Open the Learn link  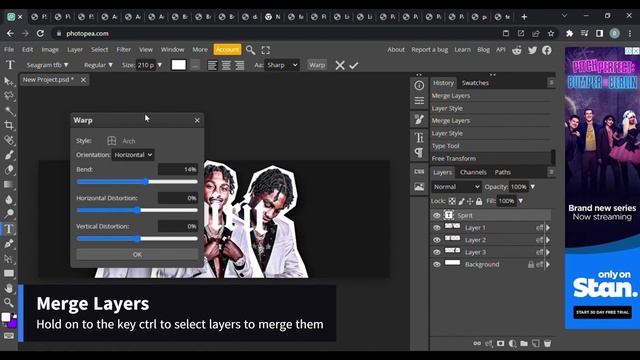(x=462, y=49)
